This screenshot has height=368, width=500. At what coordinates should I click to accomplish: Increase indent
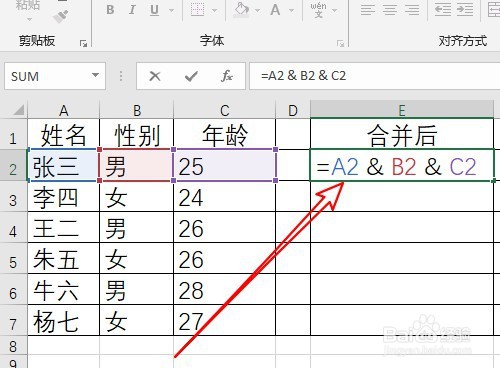(465, 10)
